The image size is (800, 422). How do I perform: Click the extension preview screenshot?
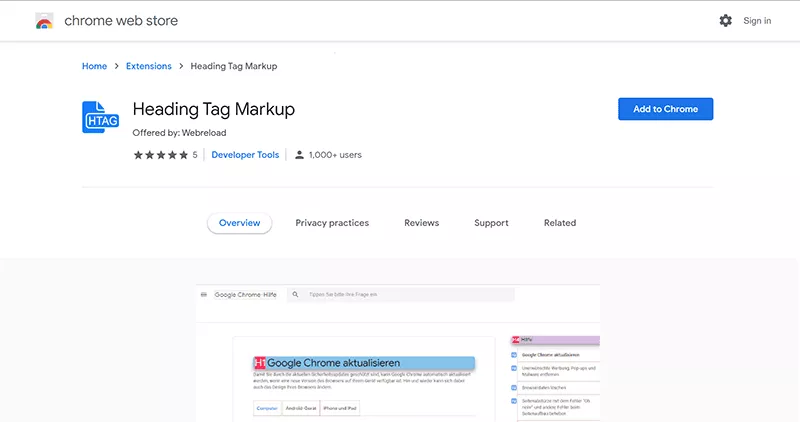coord(398,353)
